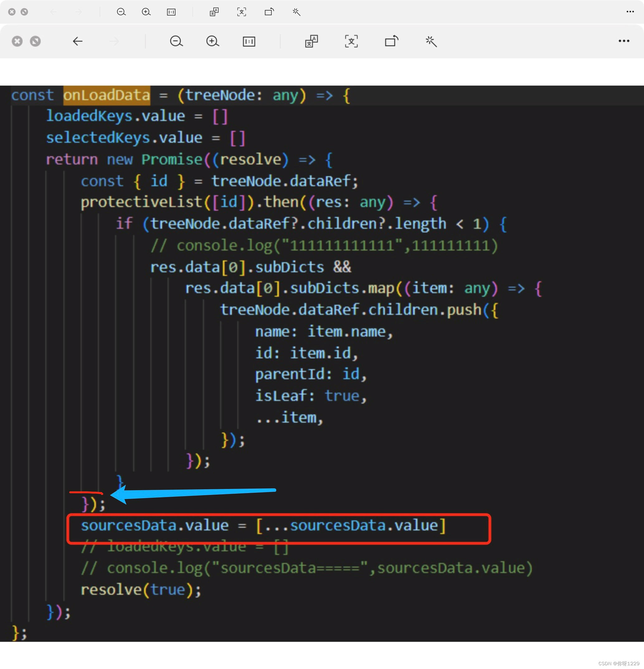Click the small zoom in magnifier icon
Viewport: 644px width, 669px height.
click(146, 12)
